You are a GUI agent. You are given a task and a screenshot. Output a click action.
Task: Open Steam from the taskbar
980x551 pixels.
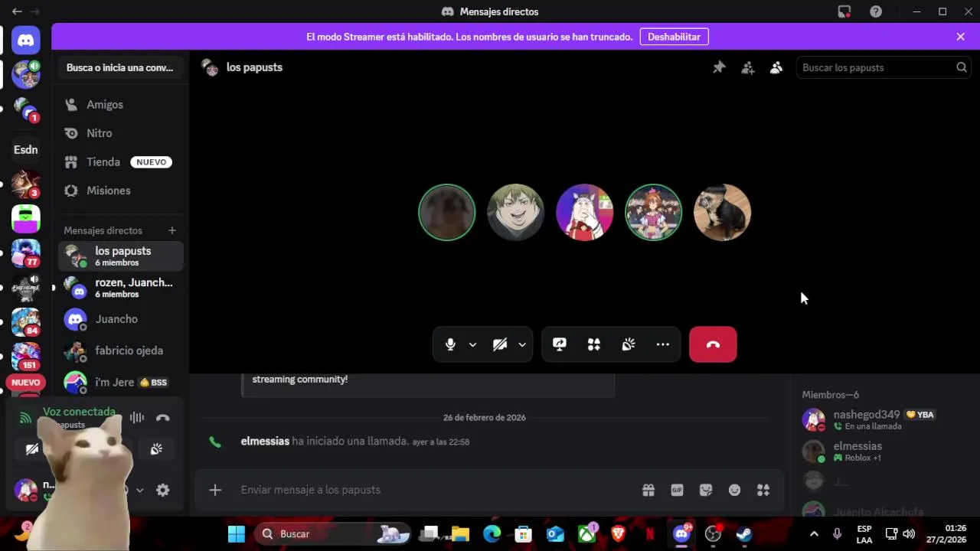point(744,534)
